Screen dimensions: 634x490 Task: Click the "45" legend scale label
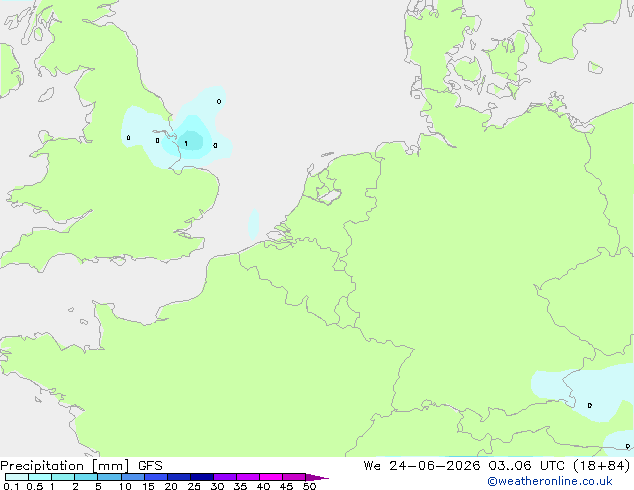pos(286,486)
